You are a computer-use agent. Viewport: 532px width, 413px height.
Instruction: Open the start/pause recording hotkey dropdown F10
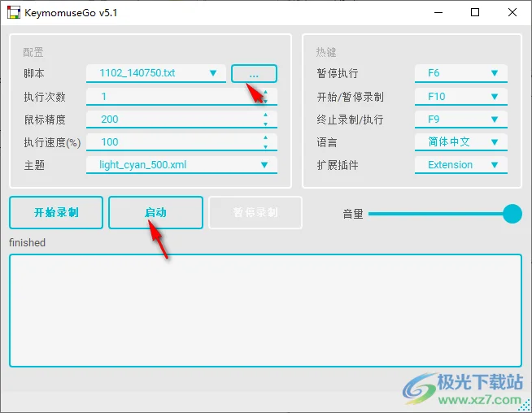[461, 97]
